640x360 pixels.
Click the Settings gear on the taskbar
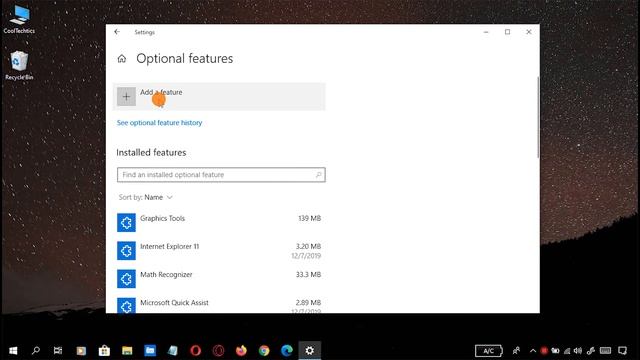coord(310,351)
